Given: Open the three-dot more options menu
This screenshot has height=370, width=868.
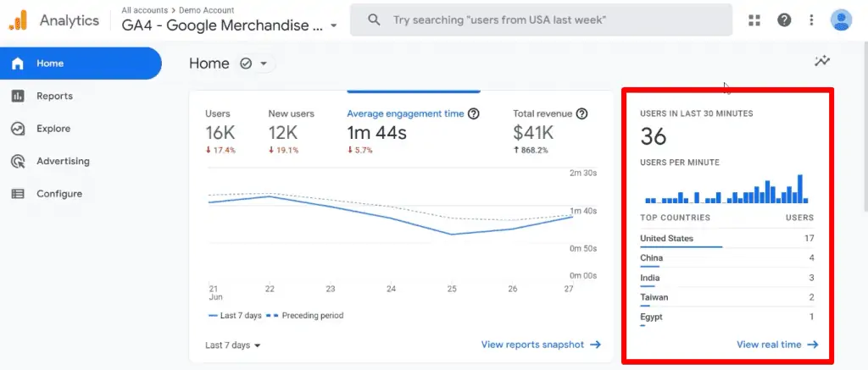Looking at the screenshot, I should pos(811,19).
